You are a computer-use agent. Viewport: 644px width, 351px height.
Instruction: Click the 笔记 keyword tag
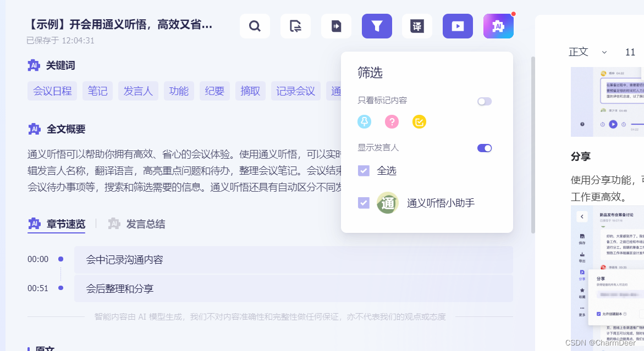[97, 91]
